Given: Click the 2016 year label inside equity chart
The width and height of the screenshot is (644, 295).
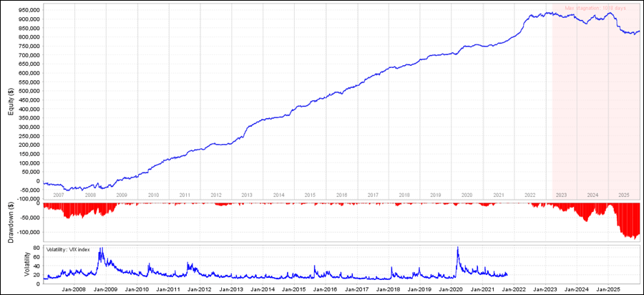Looking at the screenshot, I should tap(341, 195).
